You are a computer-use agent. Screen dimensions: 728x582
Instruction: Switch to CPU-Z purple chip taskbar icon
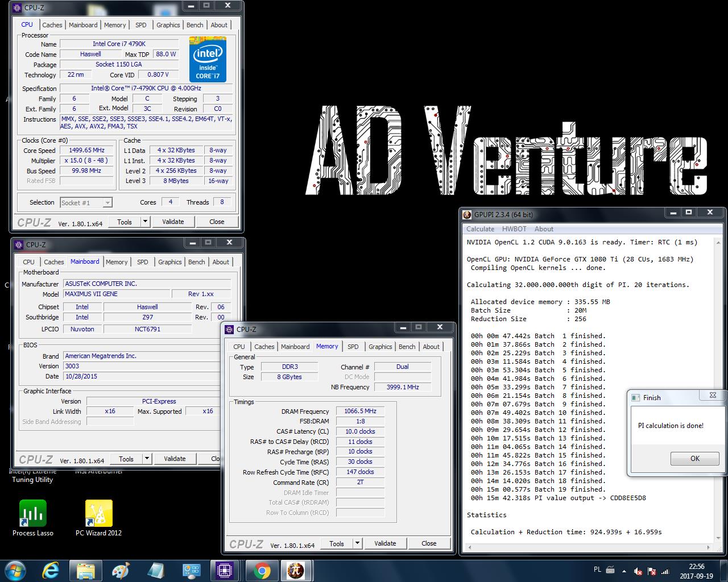point(226,571)
